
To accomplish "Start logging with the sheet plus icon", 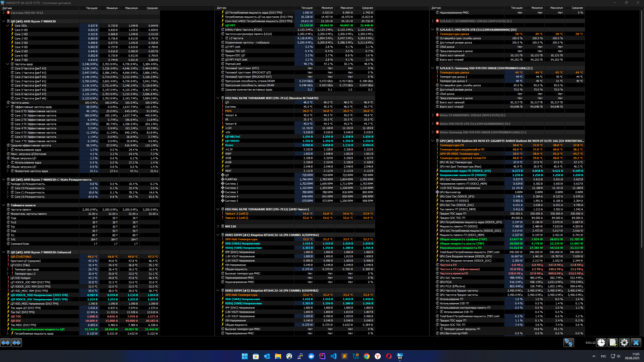I will click(x=613, y=343).
